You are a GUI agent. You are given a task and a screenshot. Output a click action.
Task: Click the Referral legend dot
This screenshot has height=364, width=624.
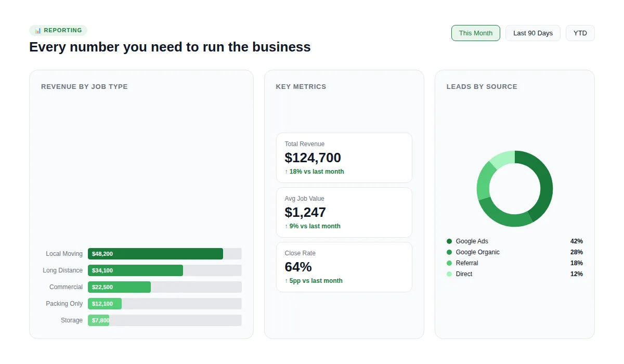coord(449,263)
